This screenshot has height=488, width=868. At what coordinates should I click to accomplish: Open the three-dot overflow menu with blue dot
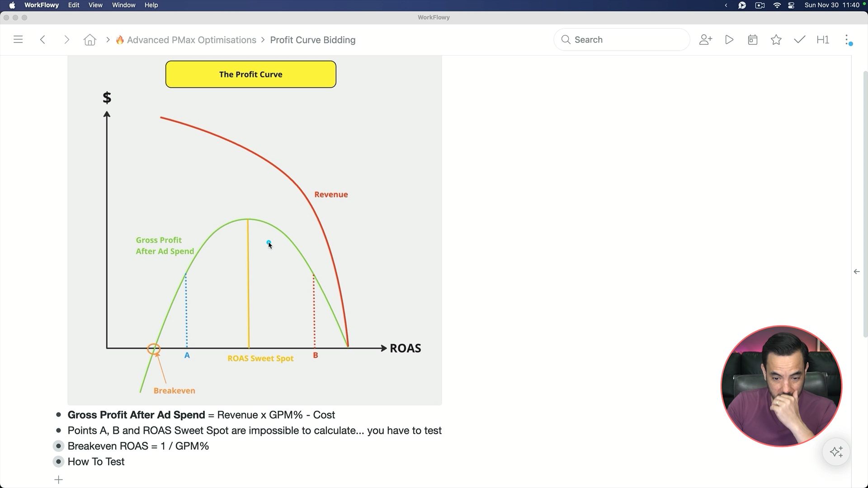coord(848,39)
